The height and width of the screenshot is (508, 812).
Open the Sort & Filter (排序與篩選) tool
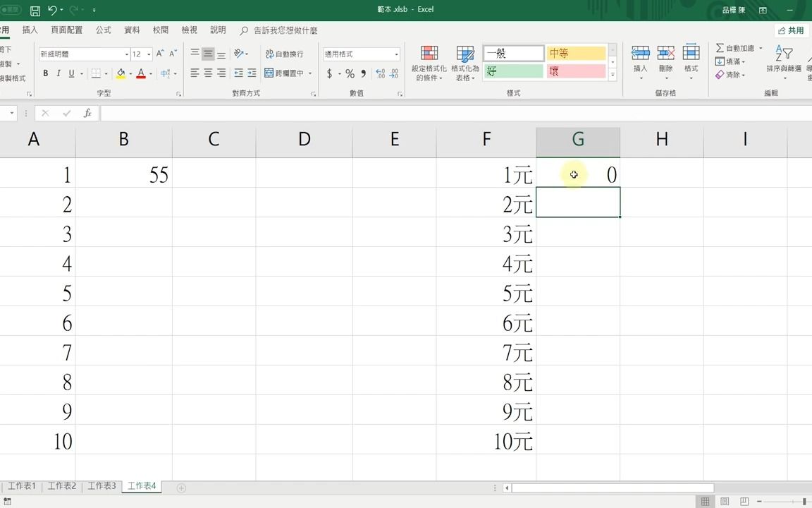coord(782,55)
